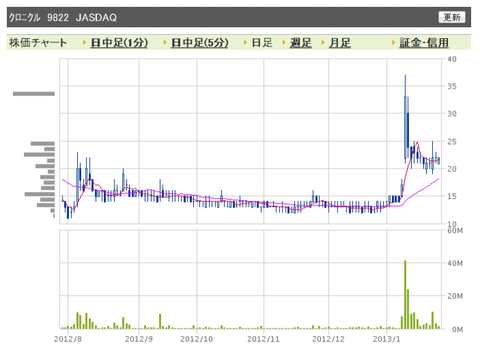This screenshot has height=362, width=480.
Task: Click the orange arrow before 証金･信用
Action: (394, 43)
